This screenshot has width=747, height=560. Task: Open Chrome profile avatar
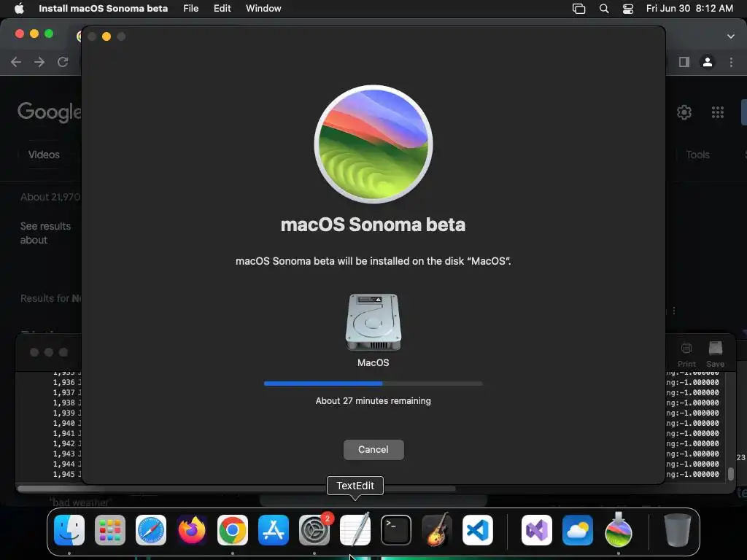tap(708, 62)
